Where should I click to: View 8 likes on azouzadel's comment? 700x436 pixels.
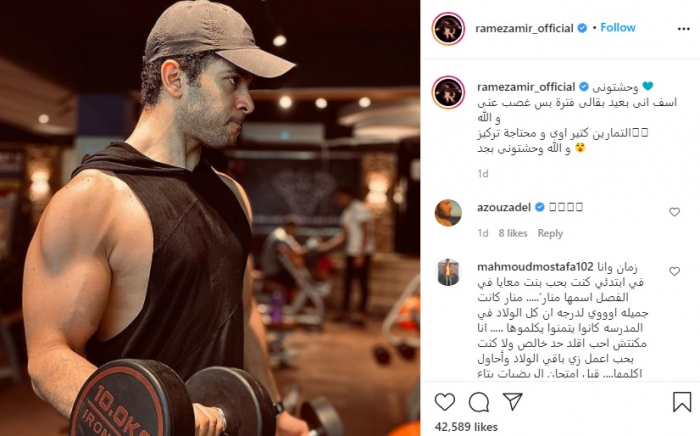point(513,233)
